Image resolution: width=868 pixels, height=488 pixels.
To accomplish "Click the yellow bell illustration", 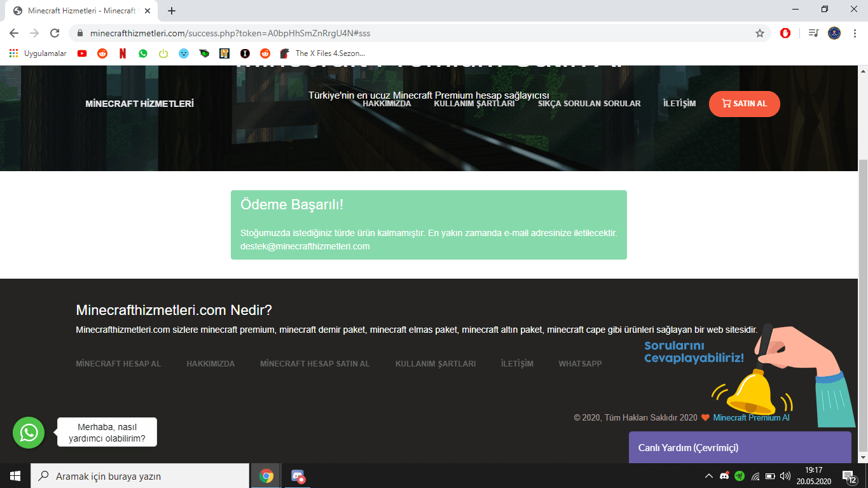I will point(752,394).
